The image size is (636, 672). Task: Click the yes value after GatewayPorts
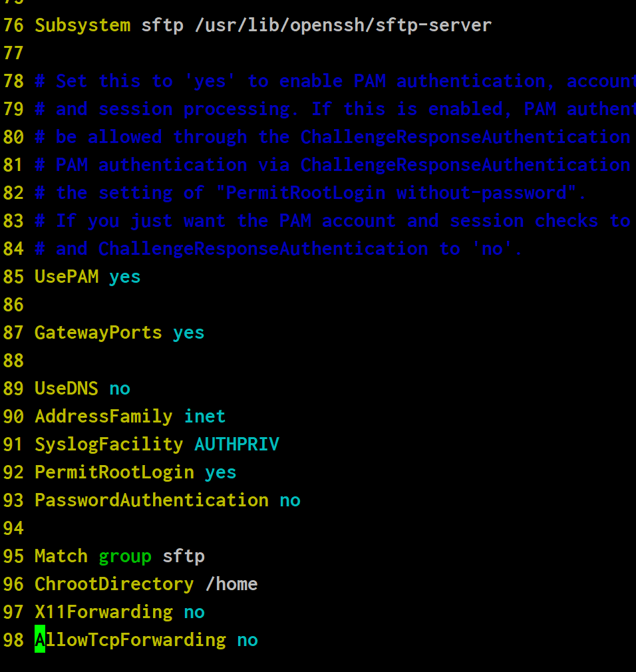pos(189,333)
